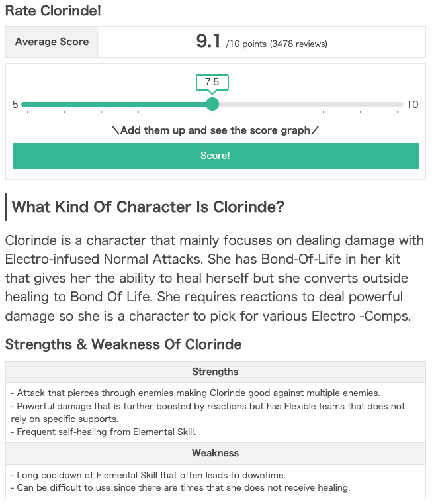The width and height of the screenshot is (432, 504).
Task: Click the "Frequent self-healing from Elemental Skill" line
Action: (x=105, y=432)
